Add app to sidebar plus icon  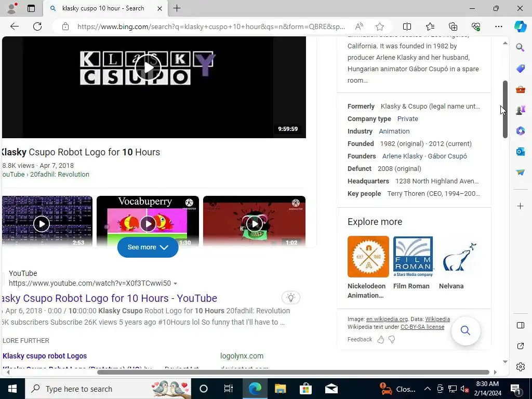(520, 206)
